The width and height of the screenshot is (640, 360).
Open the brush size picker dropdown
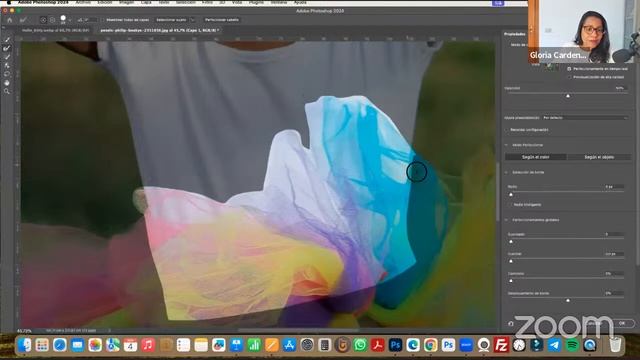pyautogui.click(x=70, y=20)
